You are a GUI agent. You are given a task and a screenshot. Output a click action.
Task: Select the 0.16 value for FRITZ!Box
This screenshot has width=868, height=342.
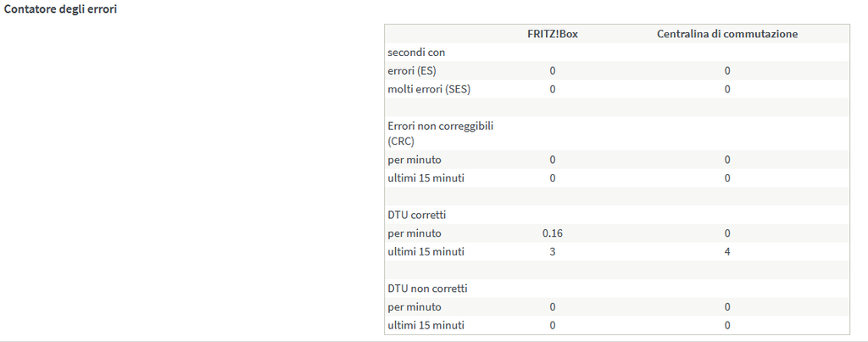coord(552,233)
